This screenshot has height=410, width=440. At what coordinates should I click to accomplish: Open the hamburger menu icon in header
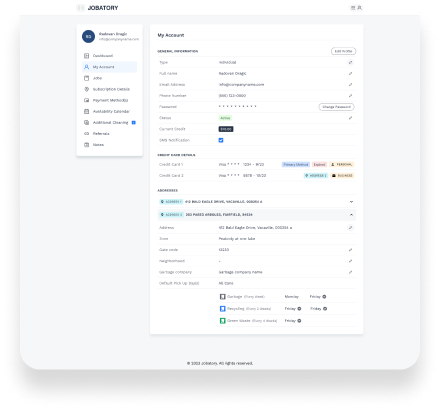[353, 8]
